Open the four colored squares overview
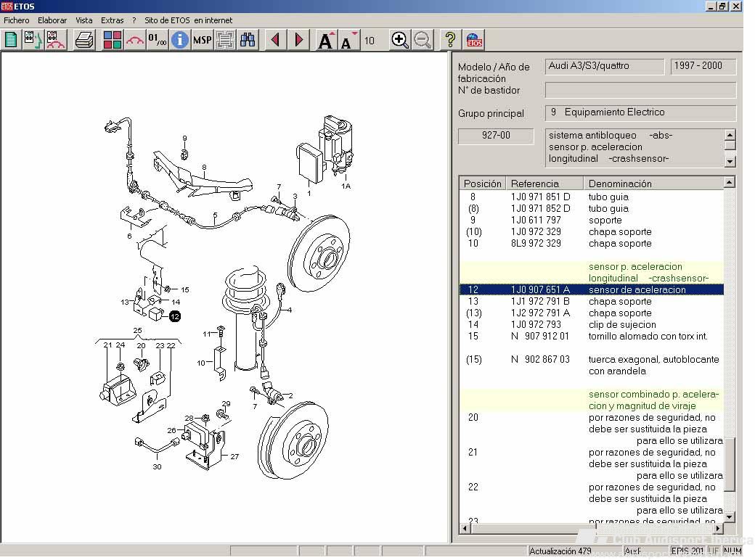This screenshot has height=560, width=755. coord(113,40)
